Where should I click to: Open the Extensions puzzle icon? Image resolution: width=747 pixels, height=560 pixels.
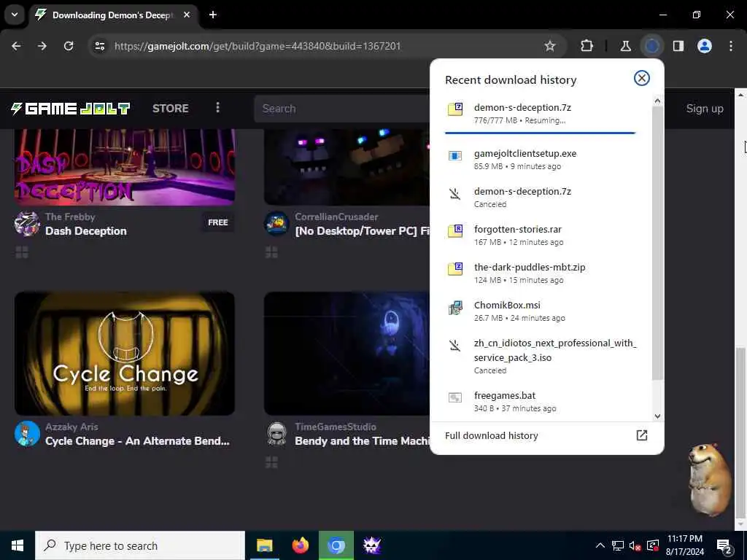(x=587, y=46)
